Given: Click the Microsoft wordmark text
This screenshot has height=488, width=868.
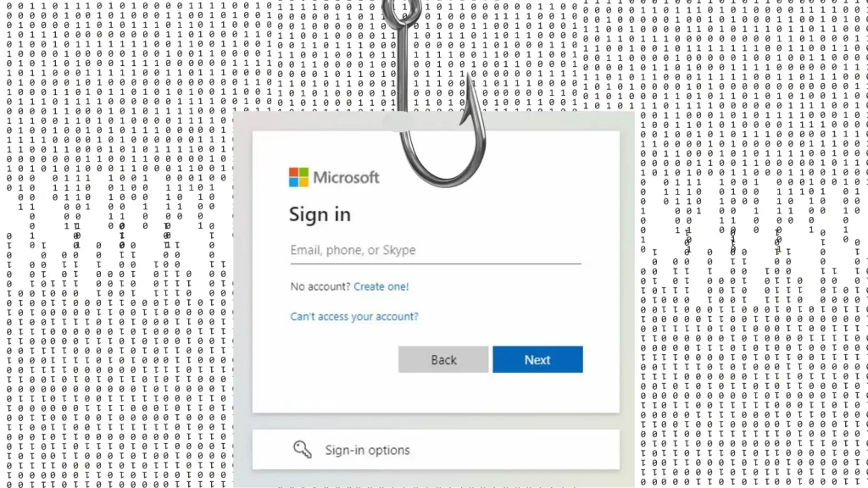Looking at the screenshot, I should pos(346,177).
